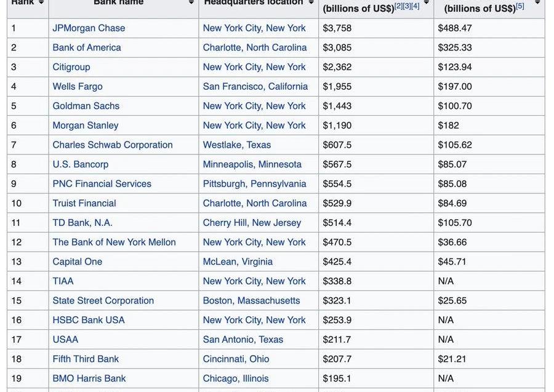Click the BMO Harris Bank link
This screenshot has width=554, height=392.
coord(89,378)
